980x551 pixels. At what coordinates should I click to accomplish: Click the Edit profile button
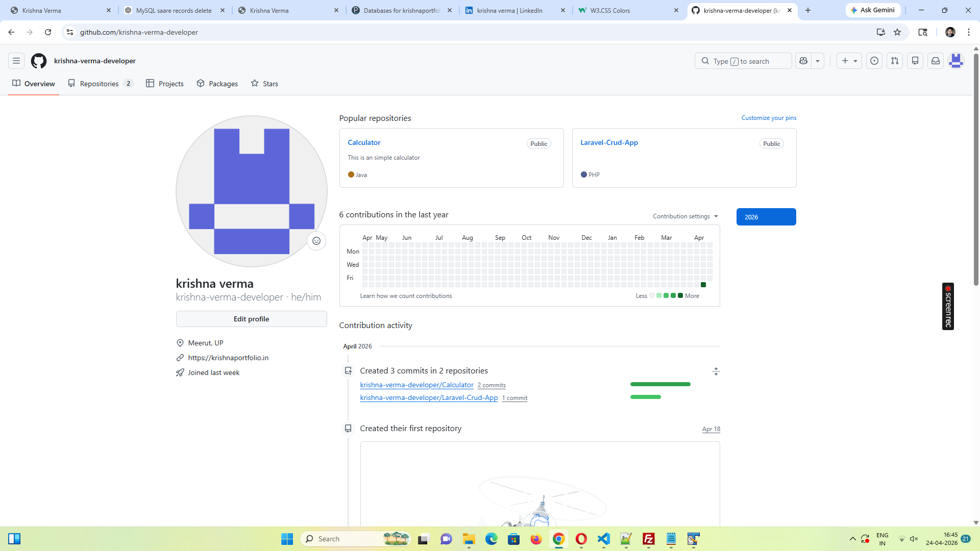[251, 319]
